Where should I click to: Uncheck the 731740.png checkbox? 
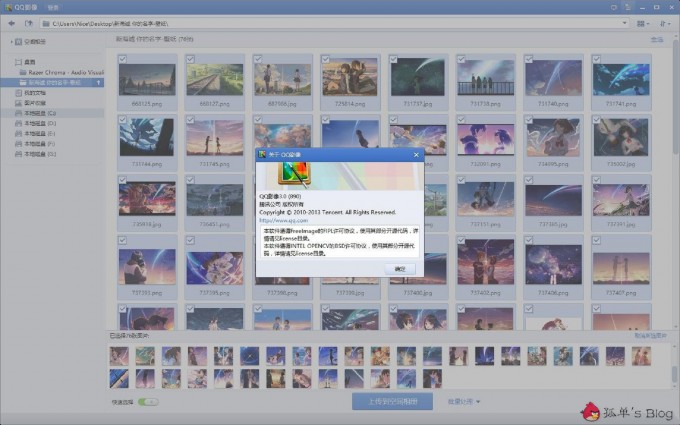(529, 59)
